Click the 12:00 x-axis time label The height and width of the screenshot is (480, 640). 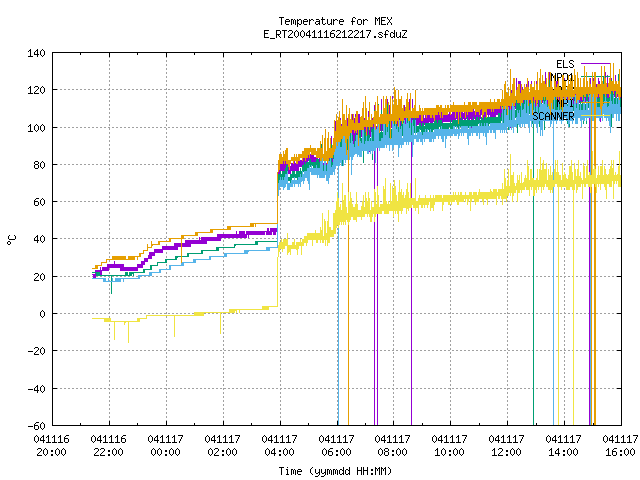click(506, 452)
